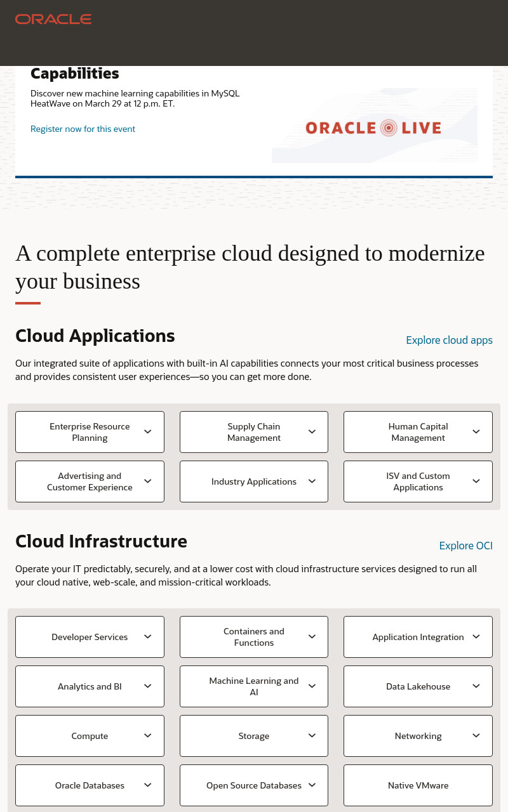The height and width of the screenshot is (812, 508).
Task: Expand Application Integration dropdown
Action: [418, 637]
